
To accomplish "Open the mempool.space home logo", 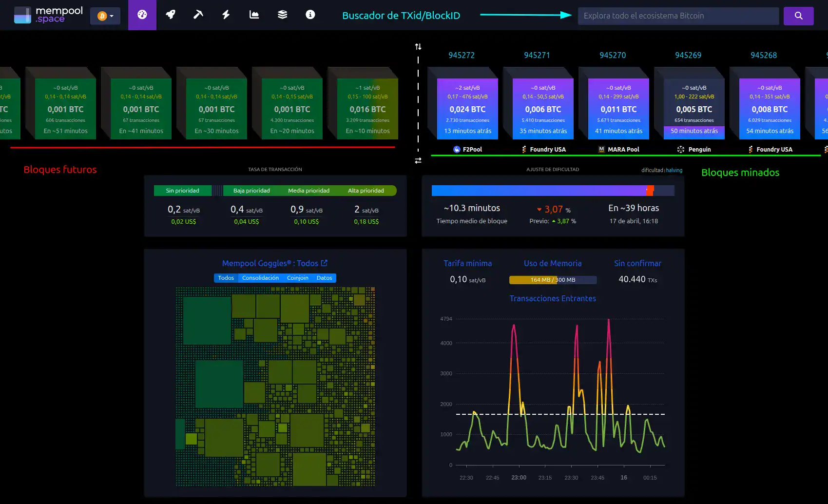I will pyautogui.click(x=48, y=15).
